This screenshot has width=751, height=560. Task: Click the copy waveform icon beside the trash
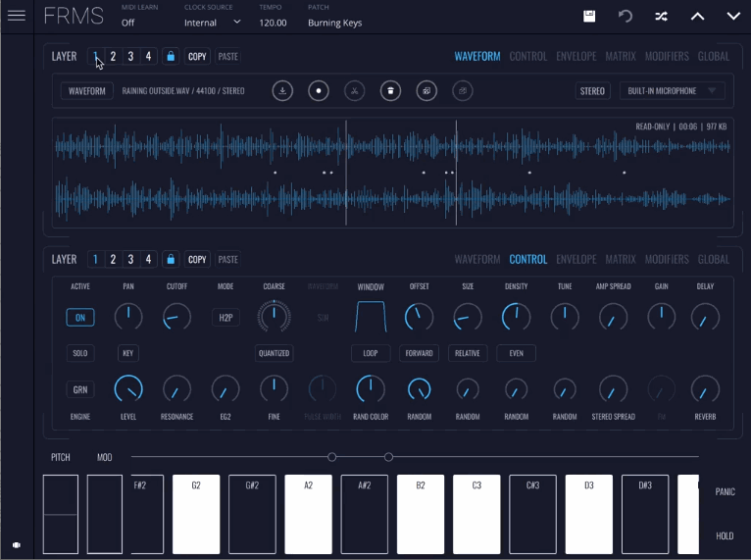tap(426, 91)
